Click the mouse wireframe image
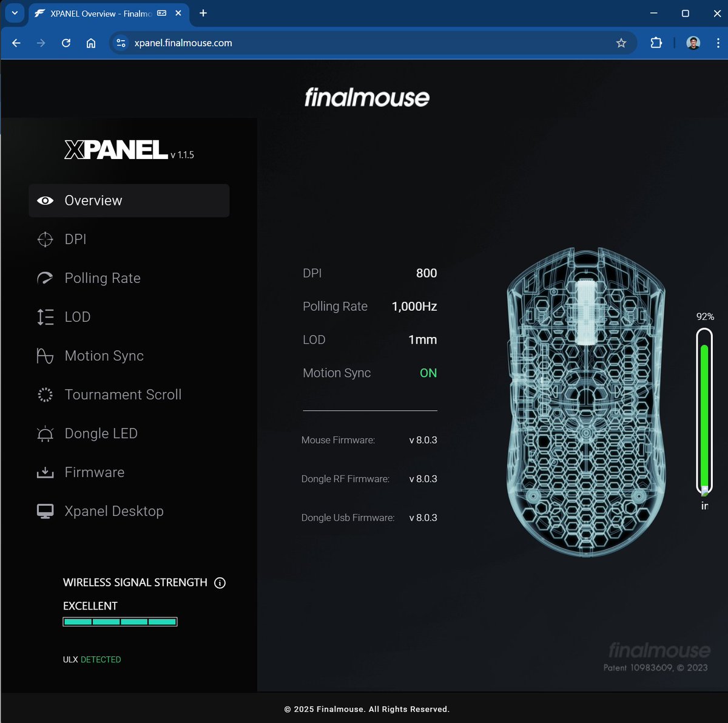This screenshot has width=728, height=723. [x=586, y=402]
